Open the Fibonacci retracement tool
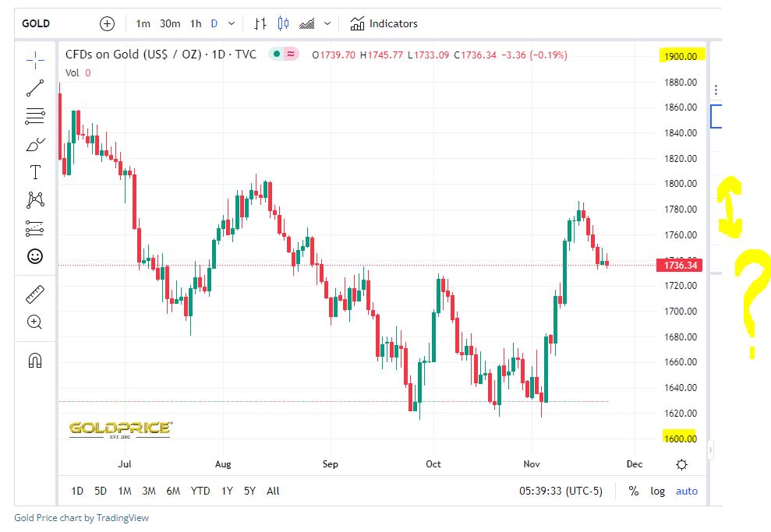 tap(35, 116)
